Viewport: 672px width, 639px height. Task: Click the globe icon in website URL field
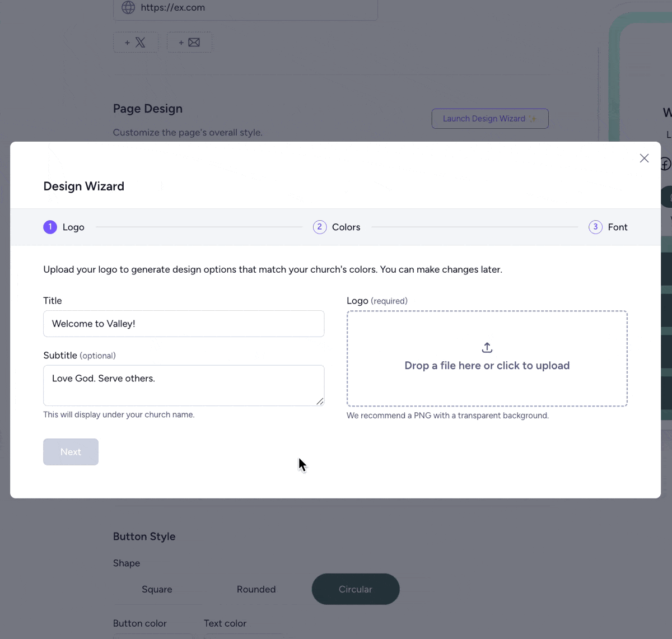(x=128, y=8)
